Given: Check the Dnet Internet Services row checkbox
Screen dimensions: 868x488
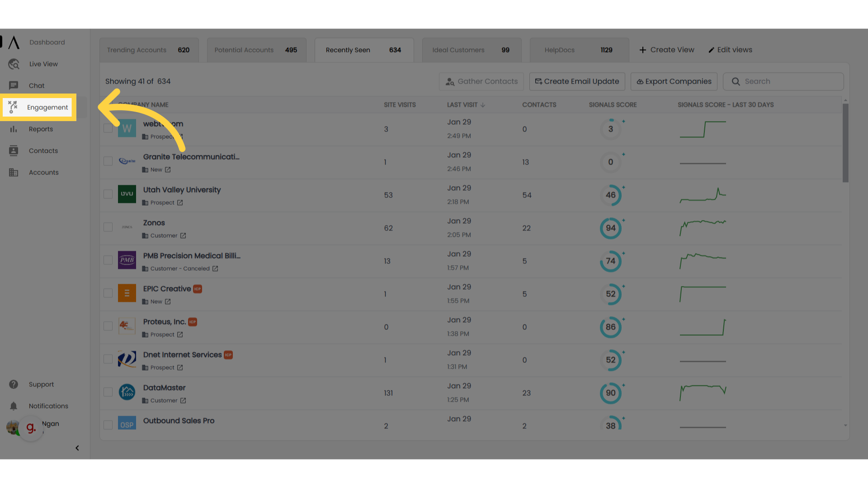Looking at the screenshot, I should [x=108, y=359].
